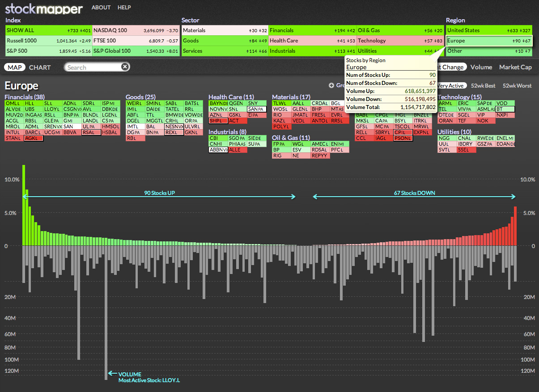Choose the 52wk Worst filter
539x392 pixels.
tap(517, 85)
